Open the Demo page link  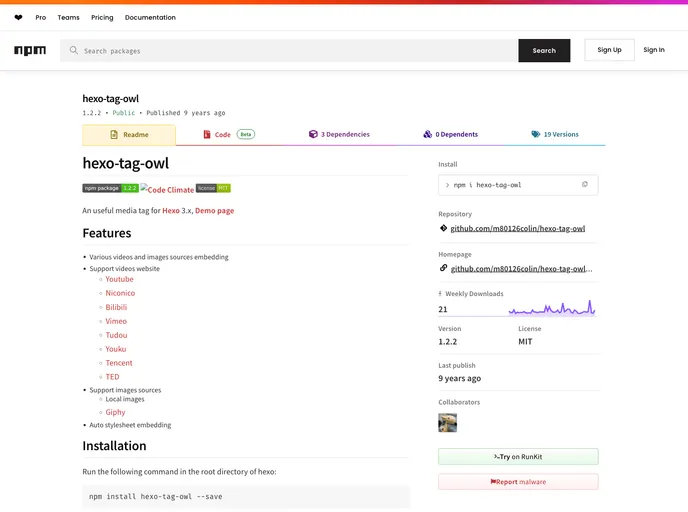(x=215, y=211)
